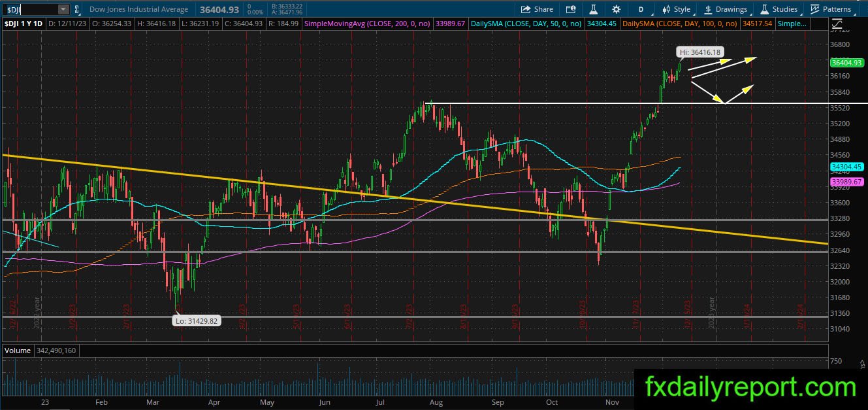Click the 33989.67 SMA axis tag
This screenshot has height=410, width=868.
pos(846,181)
